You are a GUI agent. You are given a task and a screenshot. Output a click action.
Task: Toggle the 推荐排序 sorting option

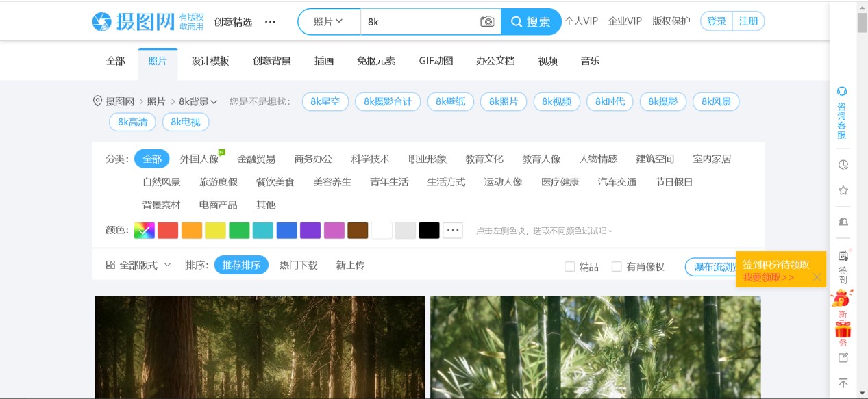click(241, 265)
